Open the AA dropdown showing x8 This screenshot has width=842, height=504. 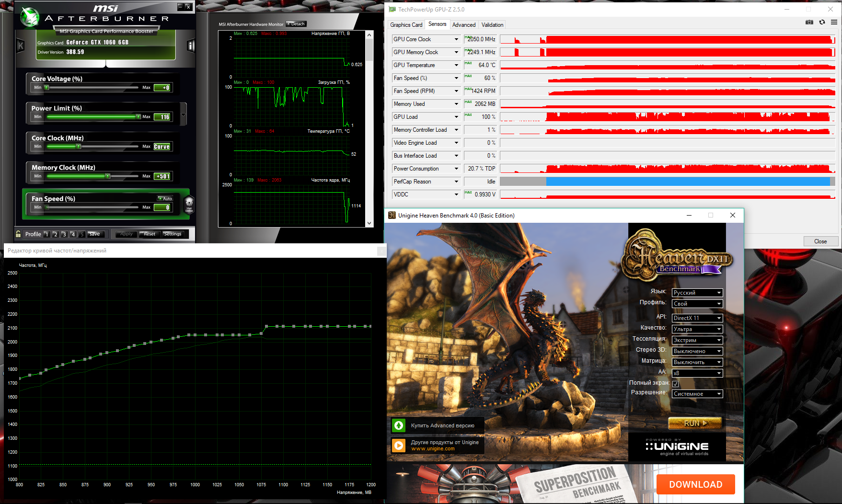(697, 373)
